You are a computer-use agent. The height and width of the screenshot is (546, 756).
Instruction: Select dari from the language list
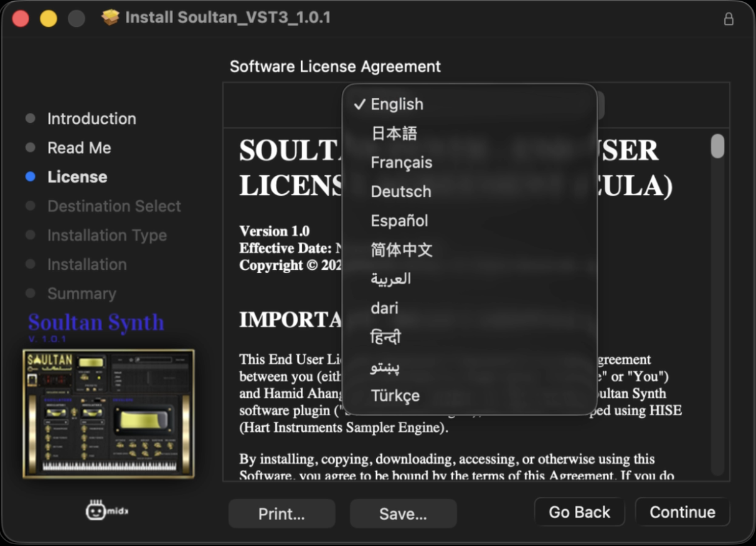click(x=470, y=308)
